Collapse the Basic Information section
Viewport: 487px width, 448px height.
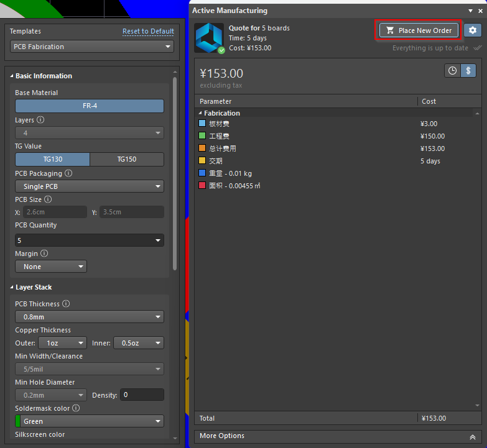point(12,76)
